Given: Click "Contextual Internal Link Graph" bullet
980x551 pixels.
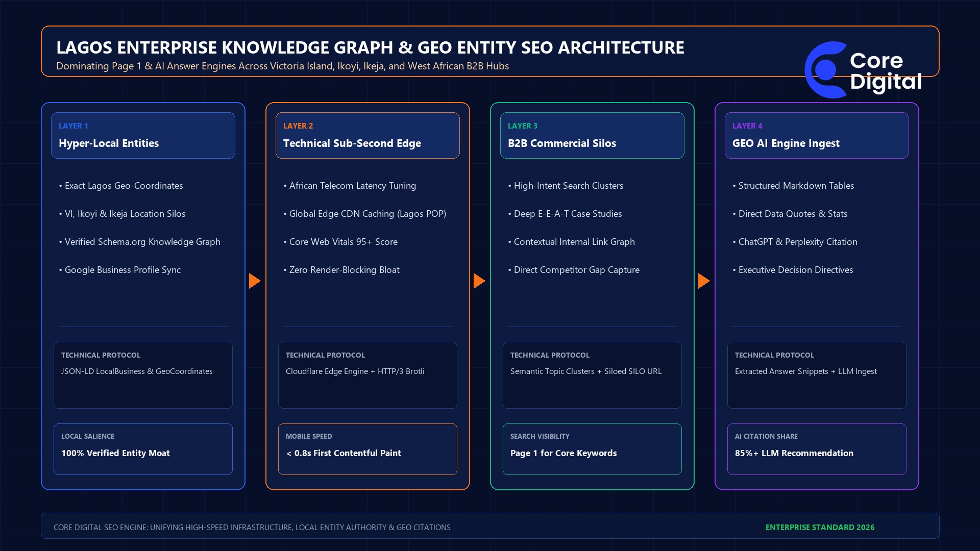Looking at the screenshot, I should pyautogui.click(x=572, y=242).
